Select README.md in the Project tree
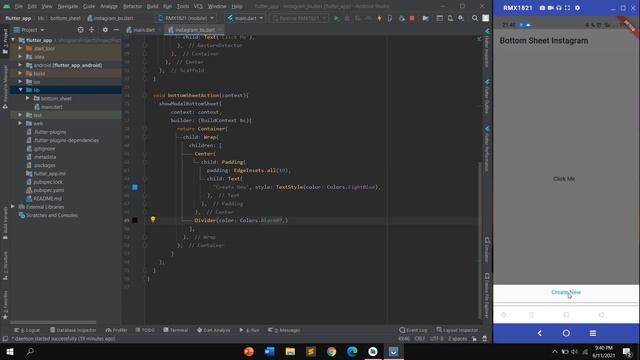This screenshot has height=360, width=640. pyautogui.click(x=44, y=198)
